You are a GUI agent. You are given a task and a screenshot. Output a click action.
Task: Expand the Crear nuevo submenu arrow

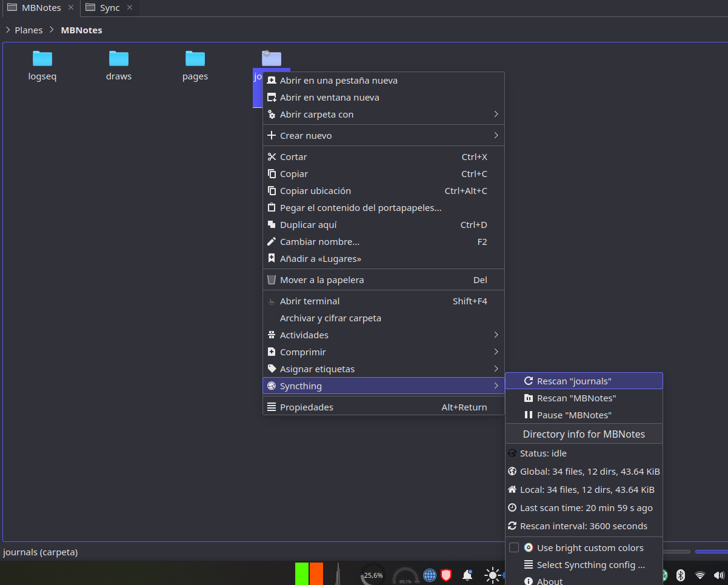pyautogui.click(x=496, y=136)
